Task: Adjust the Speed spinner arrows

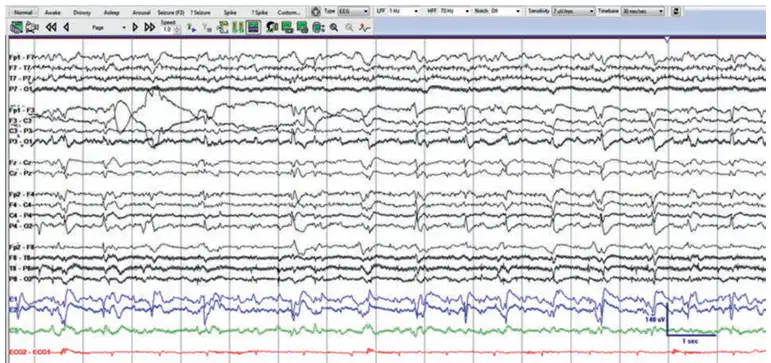Action: (x=178, y=30)
